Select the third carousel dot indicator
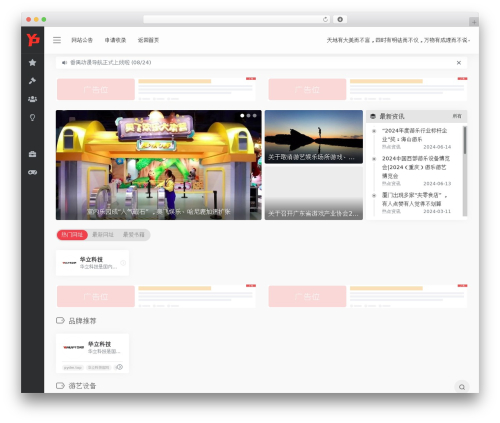 click(255, 116)
